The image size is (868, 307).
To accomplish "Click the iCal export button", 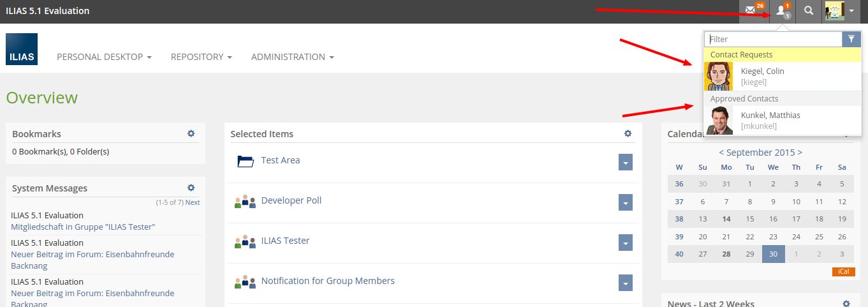I will coord(843,272).
